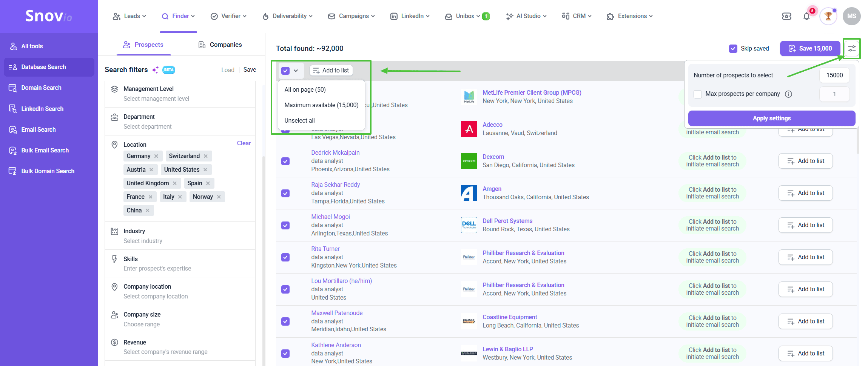
Task: Edit Number of prospects to select field
Action: 834,75
